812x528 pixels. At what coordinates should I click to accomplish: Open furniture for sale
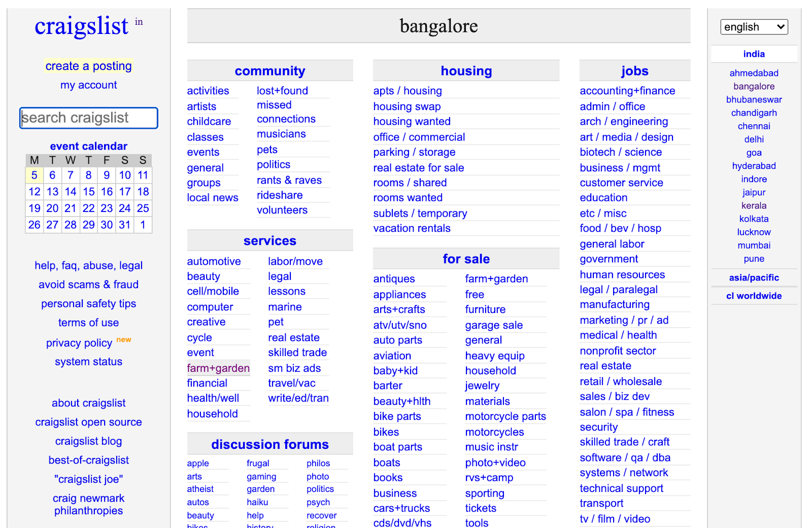click(x=485, y=309)
